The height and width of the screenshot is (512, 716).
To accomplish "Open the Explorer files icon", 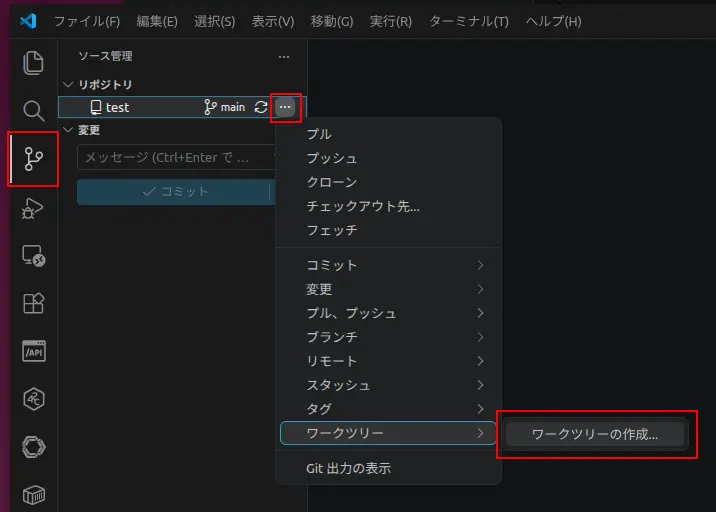I will pos(33,63).
